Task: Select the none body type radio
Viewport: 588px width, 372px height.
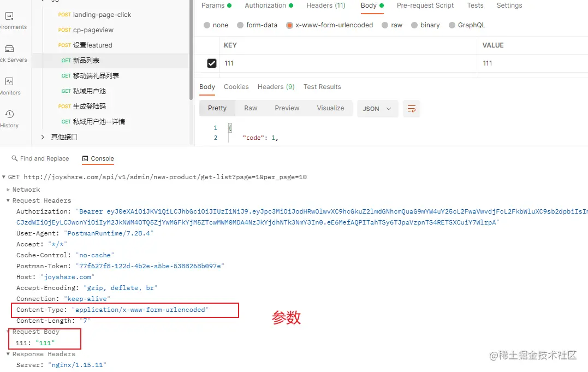Action: point(206,25)
